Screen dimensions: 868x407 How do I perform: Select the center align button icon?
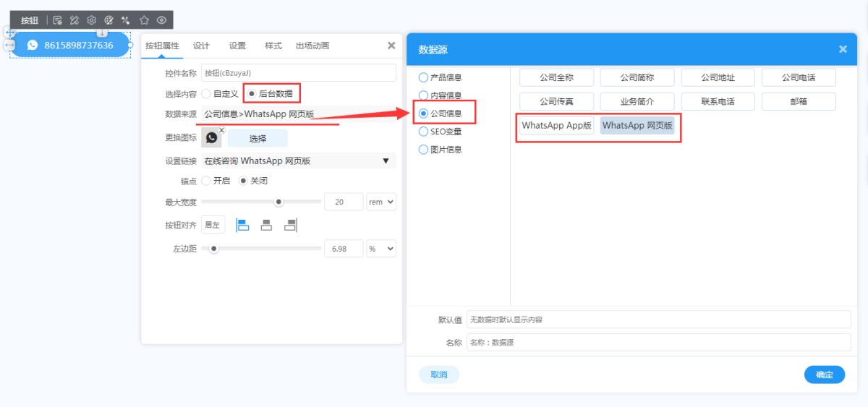(266, 225)
